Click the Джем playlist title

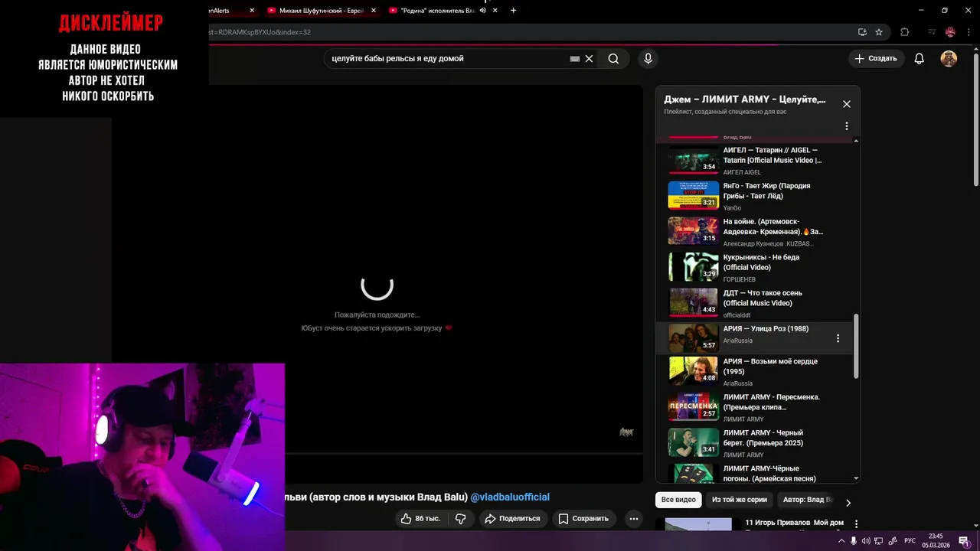click(745, 99)
